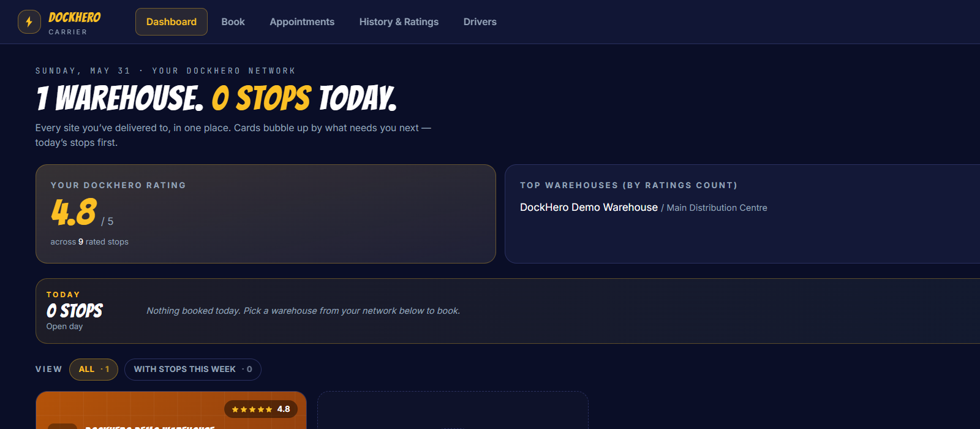Click 'Top Warehouses (by ratings count)' heading

tap(628, 185)
